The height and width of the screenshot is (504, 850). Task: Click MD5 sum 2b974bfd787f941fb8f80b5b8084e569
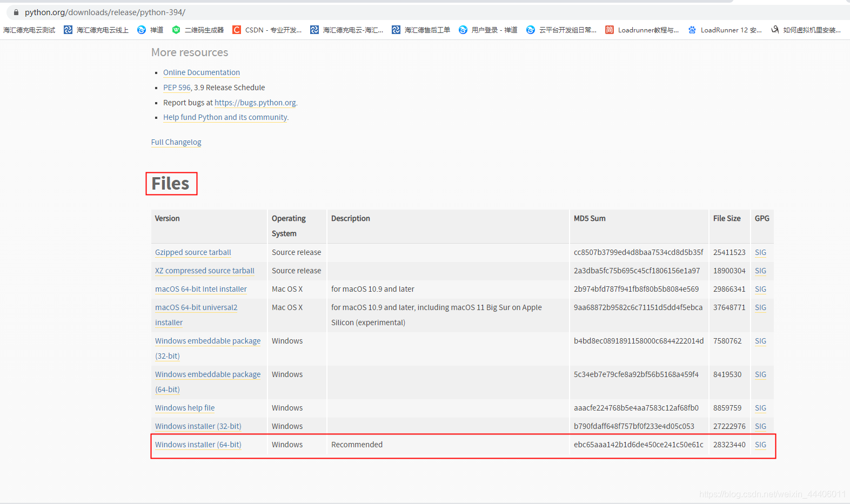point(636,289)
